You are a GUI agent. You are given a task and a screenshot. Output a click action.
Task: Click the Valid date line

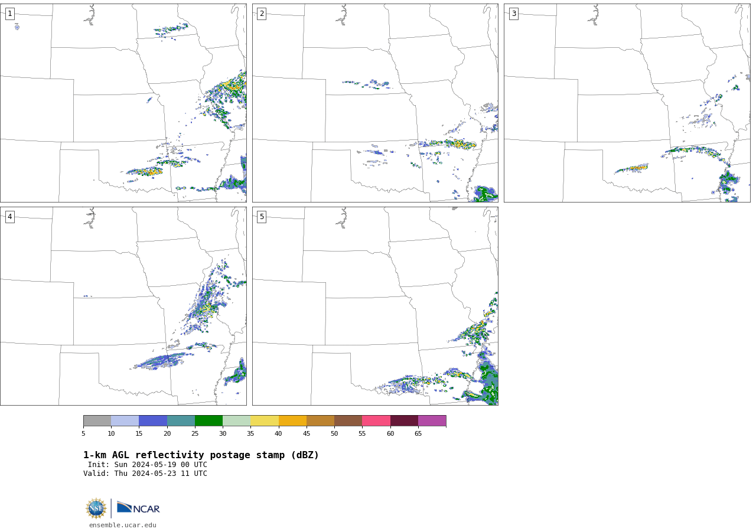click(145, 474)
